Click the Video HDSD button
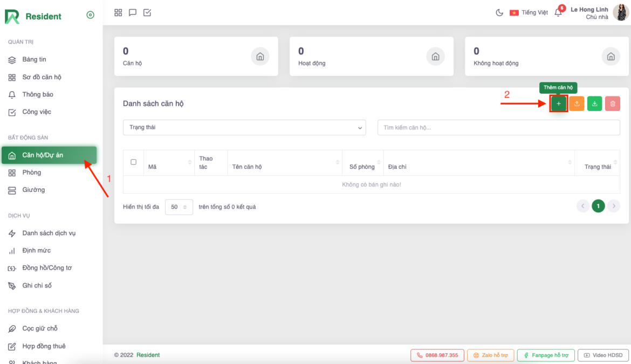The height and width of the screenshot is (364, 631). [602, 355]
